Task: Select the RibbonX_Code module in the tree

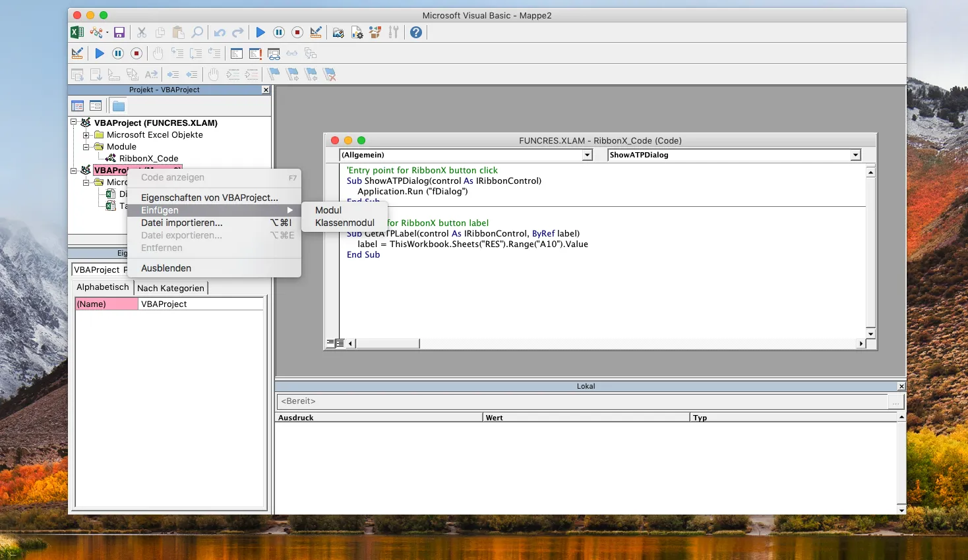Action: [x=148, y=158]
